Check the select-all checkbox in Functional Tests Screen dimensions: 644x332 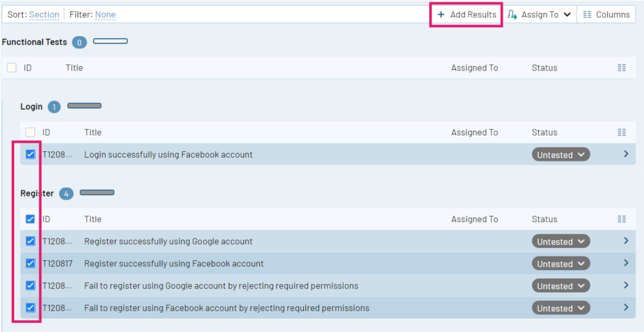click(x=12, y=68)
